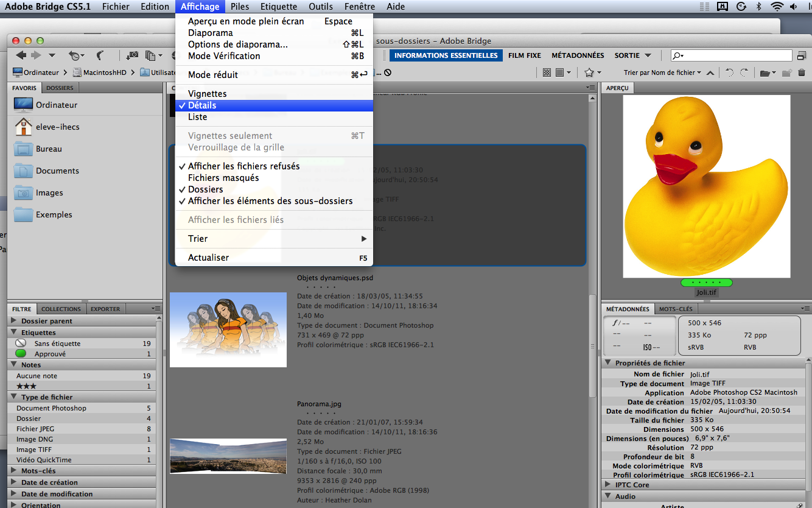The width and height of the screenshot is (812, 508).
Task: Open the star rating filter menu
Action: click(x=592, y=72)
